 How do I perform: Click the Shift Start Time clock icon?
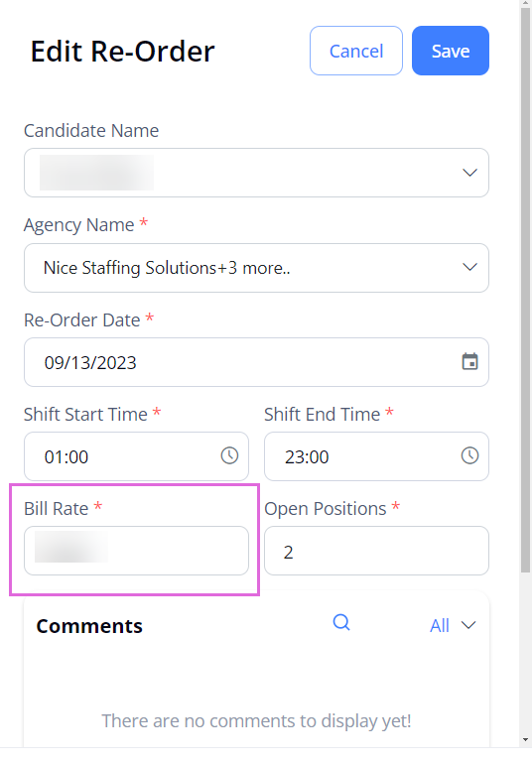(229, 455)
